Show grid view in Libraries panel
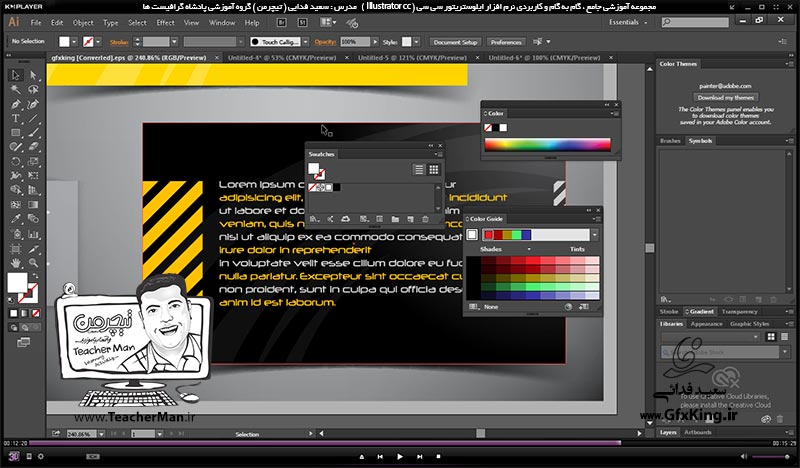The image size is (800, 468). (771, 336)
